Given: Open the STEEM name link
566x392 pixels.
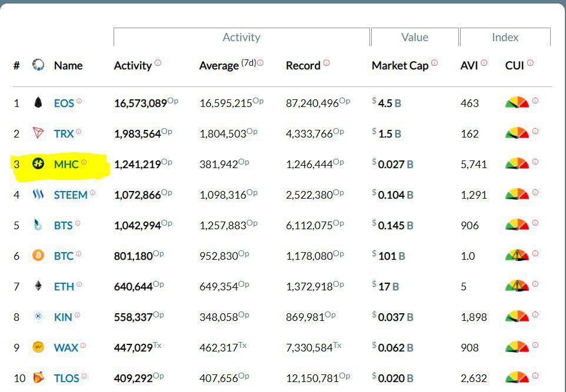Looking at the screenshot, I should tap(71, 195).
